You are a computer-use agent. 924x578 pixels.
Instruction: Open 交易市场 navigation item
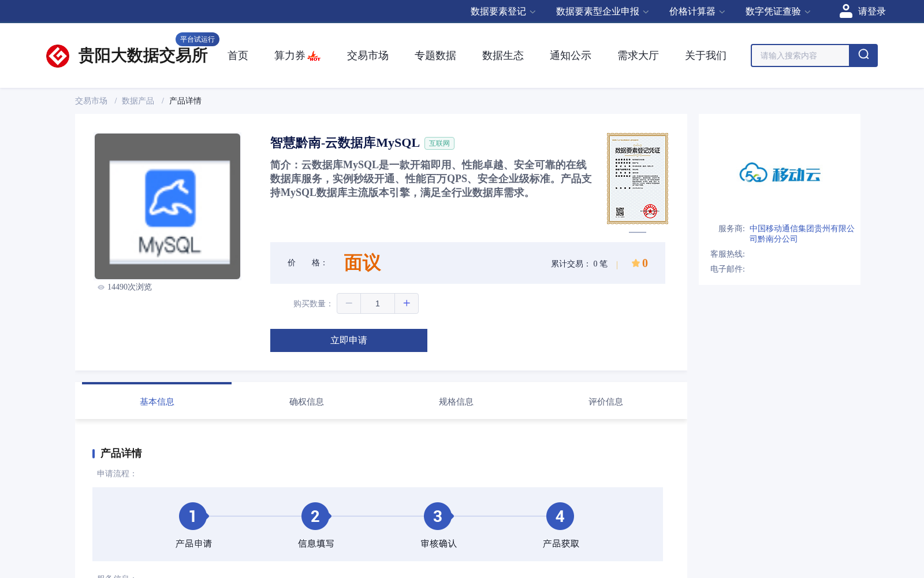pyautogui.click(x=368, y=55)
